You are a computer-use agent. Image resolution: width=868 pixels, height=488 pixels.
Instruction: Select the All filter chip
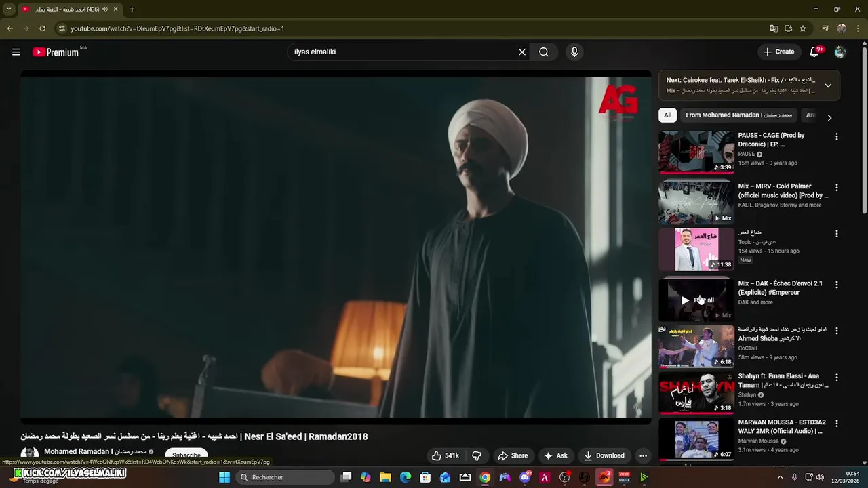click(668, 115)
